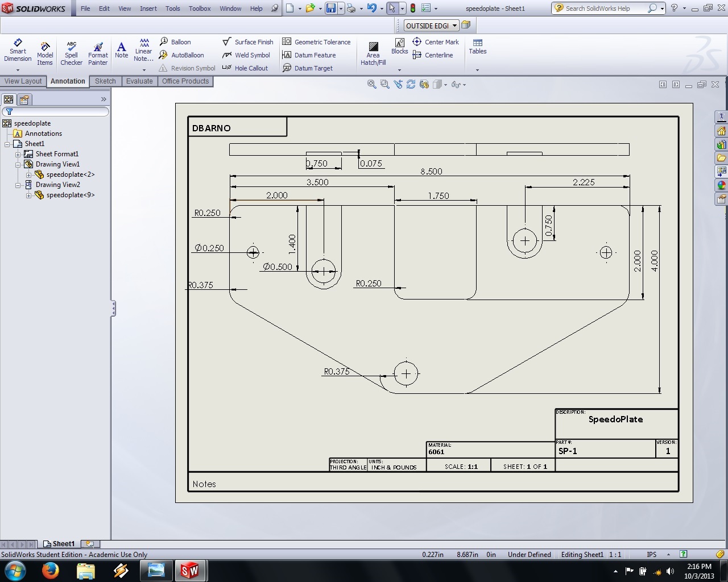Open the Insert menu
This screenshot has width=728, height=582.
148,9
